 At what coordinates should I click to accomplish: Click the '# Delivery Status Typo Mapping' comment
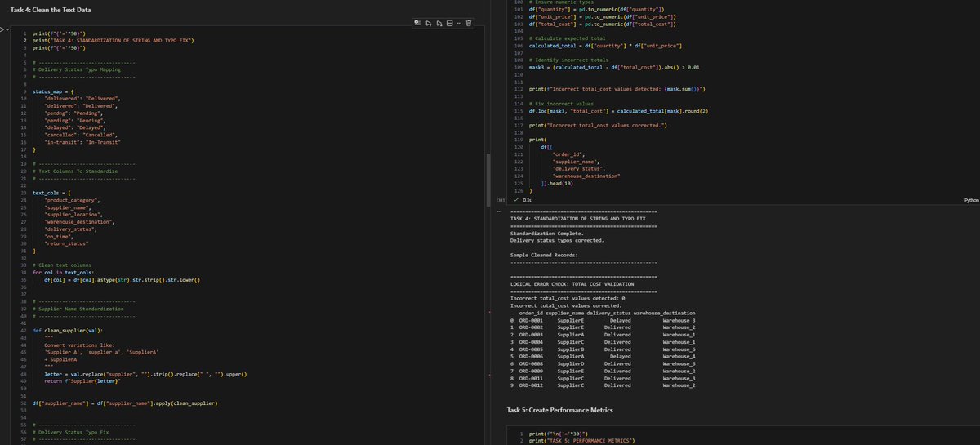(x=76, y=70)
